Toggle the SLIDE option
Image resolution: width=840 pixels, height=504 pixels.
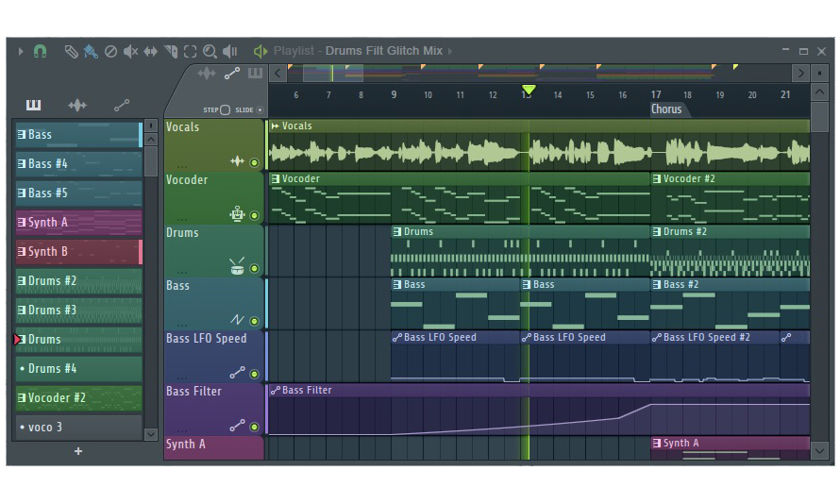[260, 109]
